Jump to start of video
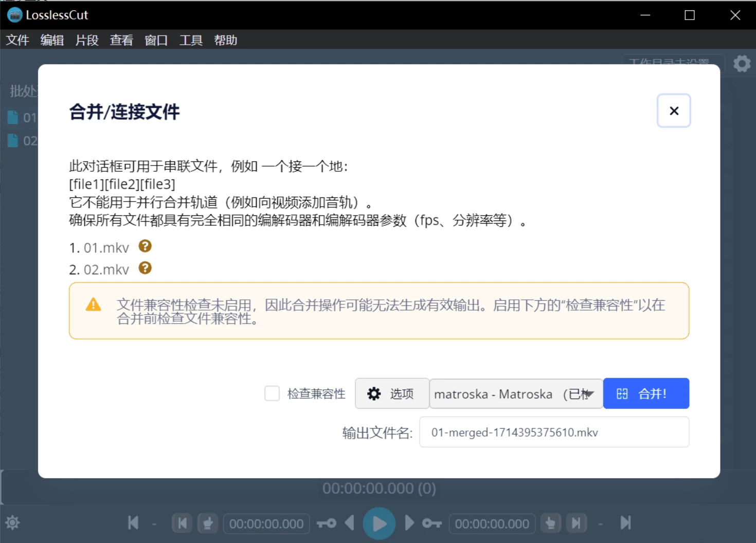 133,523
